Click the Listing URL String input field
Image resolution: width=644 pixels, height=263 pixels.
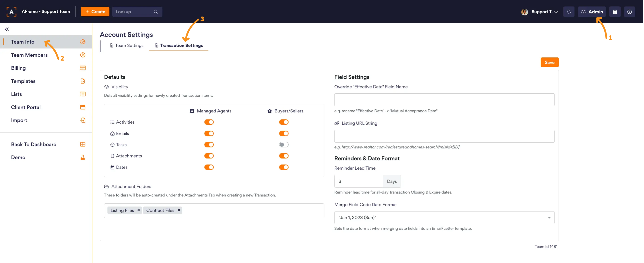[444, 136]
